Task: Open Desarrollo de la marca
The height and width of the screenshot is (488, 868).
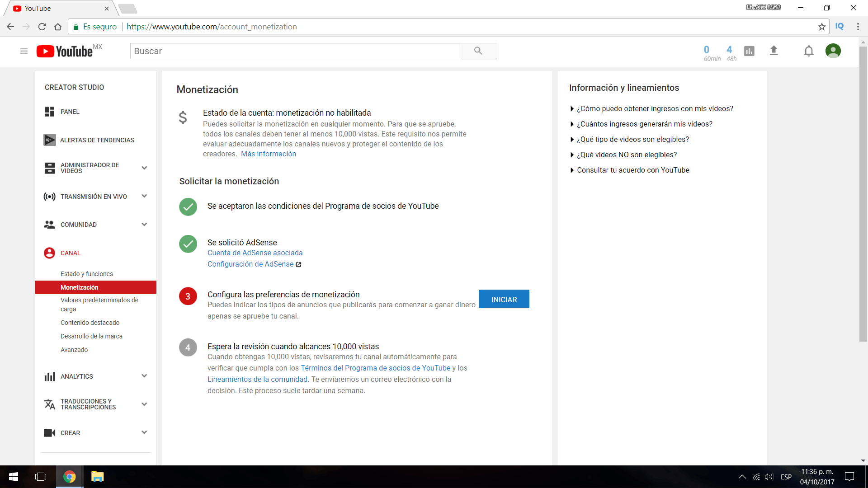Action: [x=91, y=336]
